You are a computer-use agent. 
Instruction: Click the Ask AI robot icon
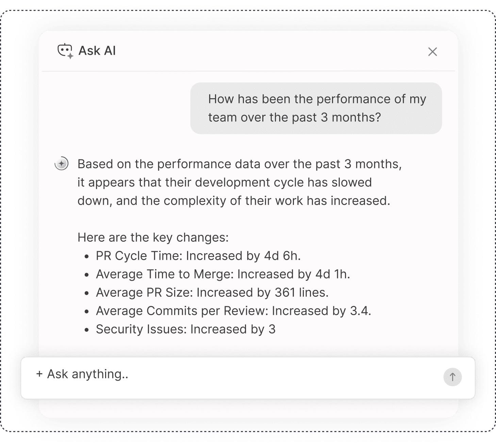(65, 51)
